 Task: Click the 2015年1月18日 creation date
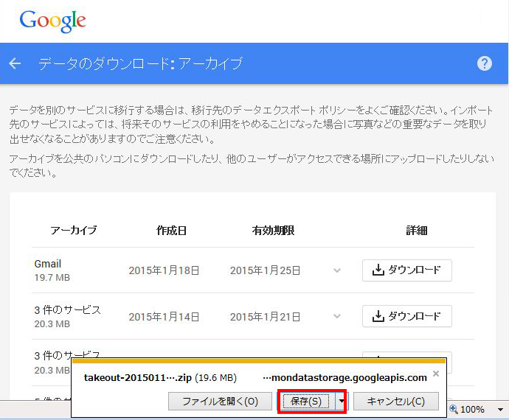(164, 270)
